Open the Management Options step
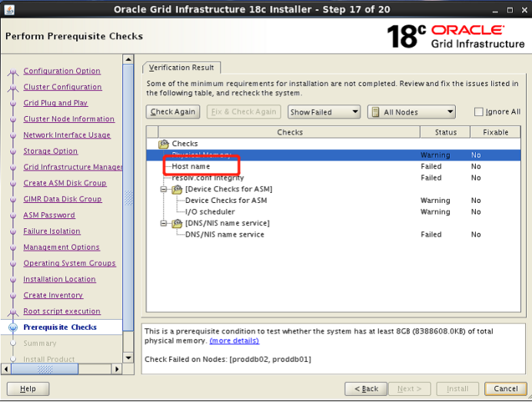 62,248
